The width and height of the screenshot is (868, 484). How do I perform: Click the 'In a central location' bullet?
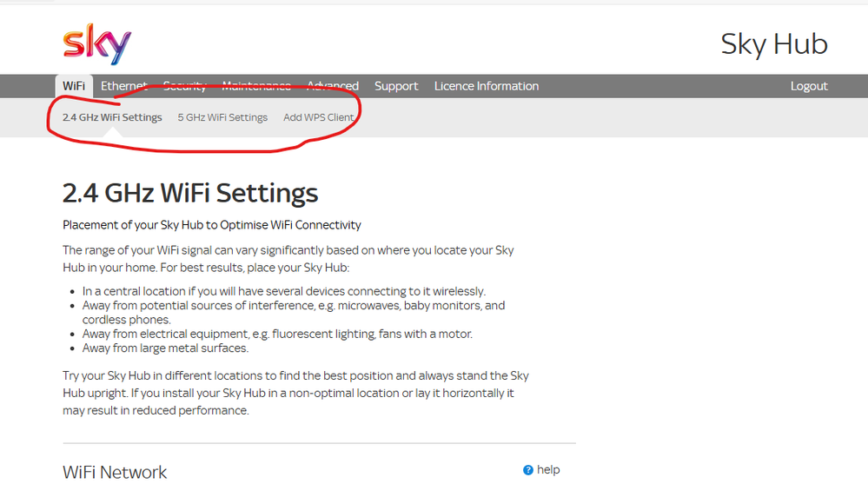(x=284, y=291)
